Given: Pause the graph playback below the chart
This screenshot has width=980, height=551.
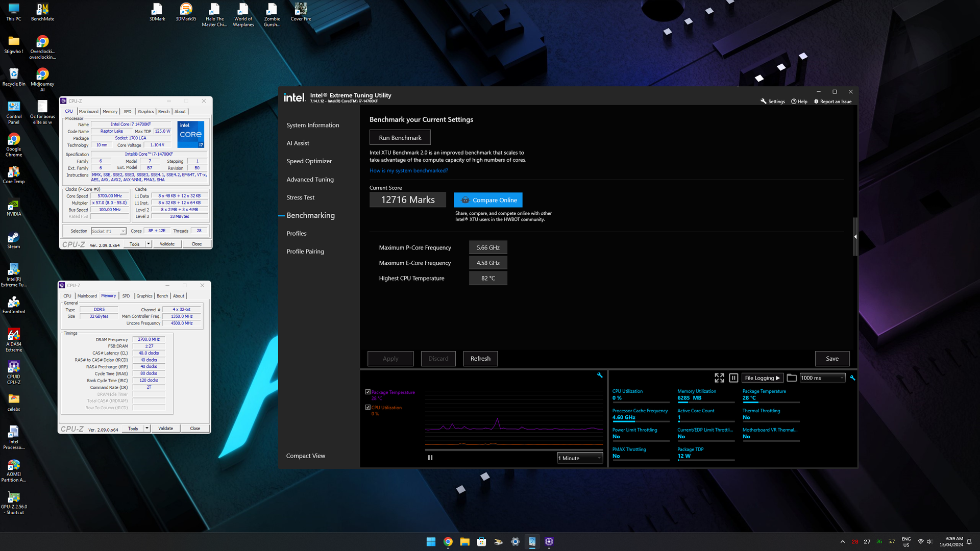Looking at the screenshot, I should 430,458.
